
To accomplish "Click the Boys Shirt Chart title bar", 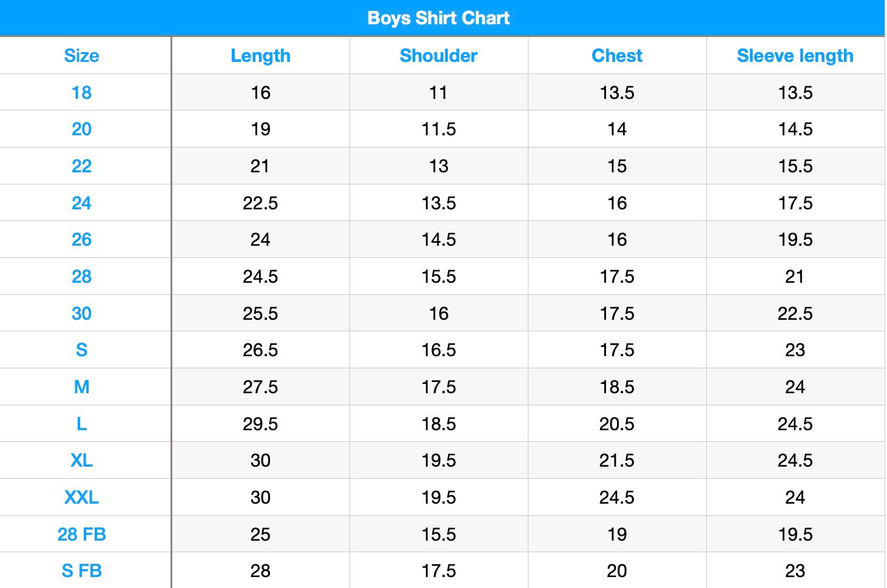I will click(439, 18).
